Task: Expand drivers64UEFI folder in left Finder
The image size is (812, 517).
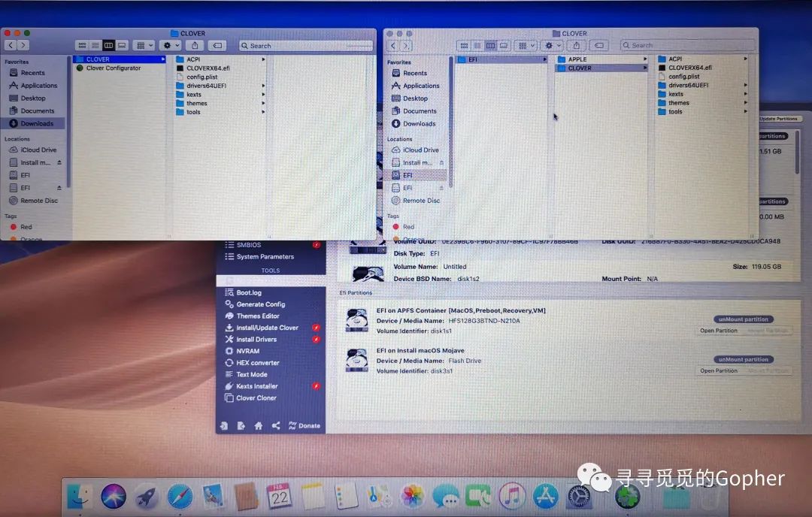Action: tap(263, 86)
